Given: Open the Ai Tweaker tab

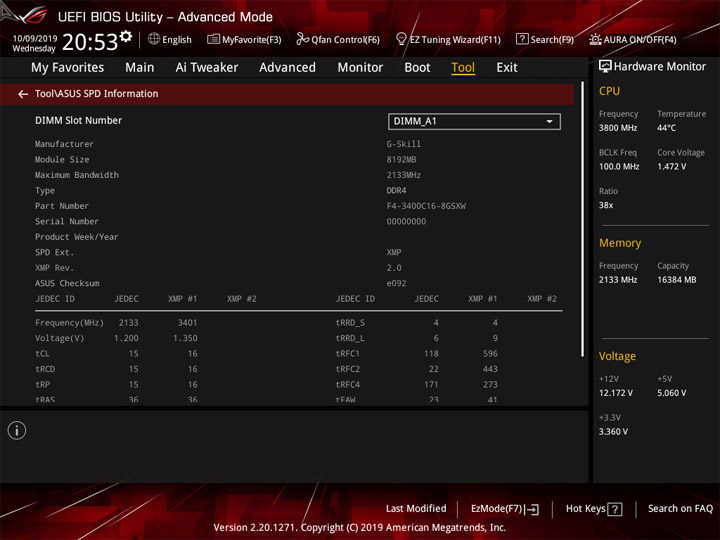Looking at the screenshot, I should tap(207, 68).
